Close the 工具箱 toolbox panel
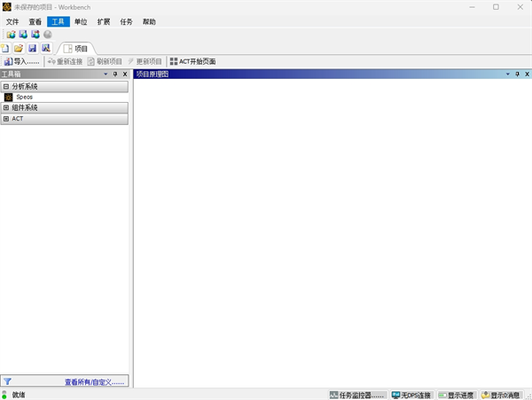Screen dimensions: 532x400 click(125, 75)
